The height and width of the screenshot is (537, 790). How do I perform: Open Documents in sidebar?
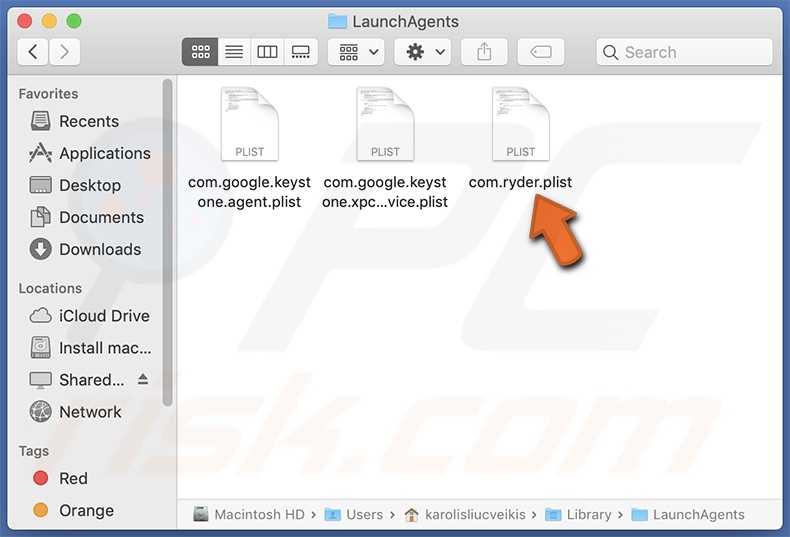(89, 218)
